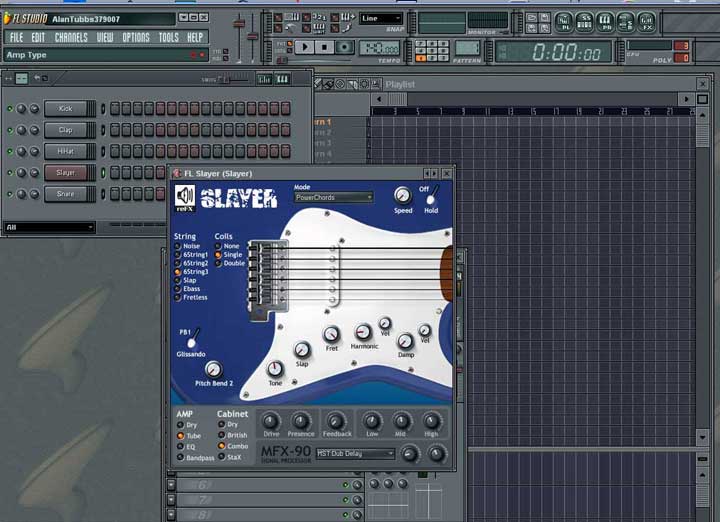This screenshot has height=522, width=720.
Task: Open the Mode PowerChords dropdown
Action: [x=333, y=197]
